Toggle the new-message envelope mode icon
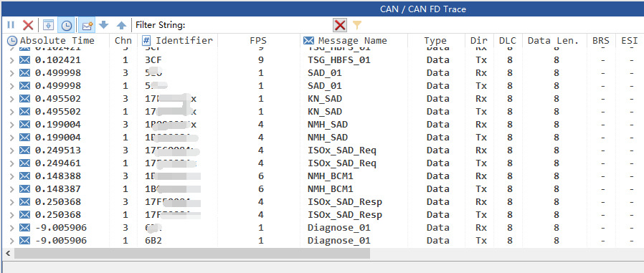 (x=87, y=26)
